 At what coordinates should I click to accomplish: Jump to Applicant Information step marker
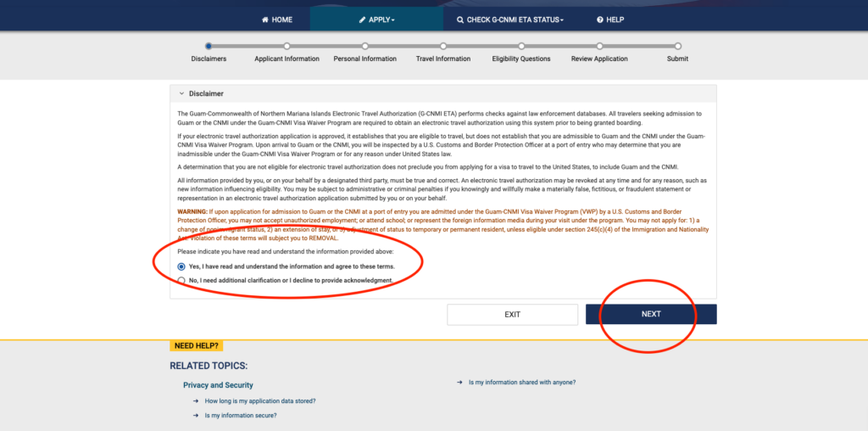(287, 46)
